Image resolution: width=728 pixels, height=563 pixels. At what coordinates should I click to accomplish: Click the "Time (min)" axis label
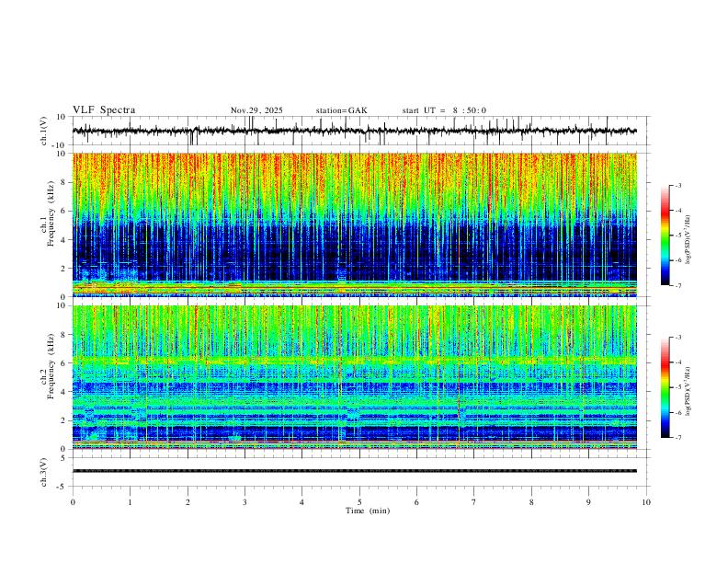point(368,511)
